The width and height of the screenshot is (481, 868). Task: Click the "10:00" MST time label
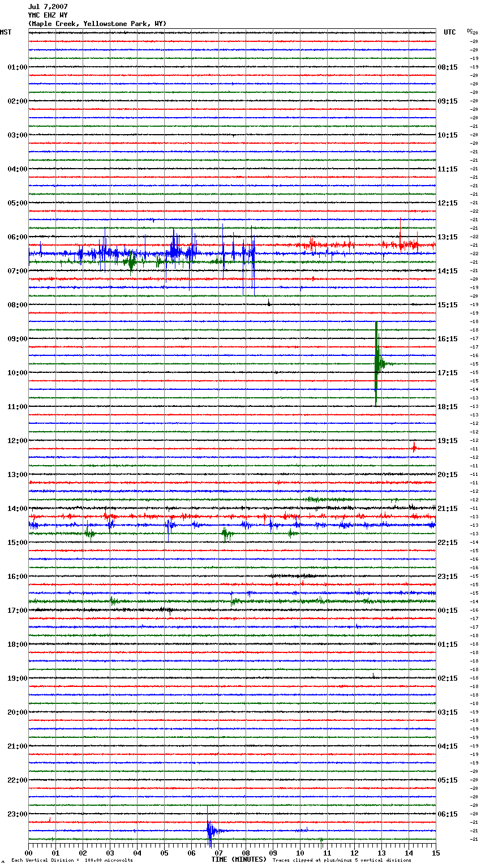click(18, 373)
